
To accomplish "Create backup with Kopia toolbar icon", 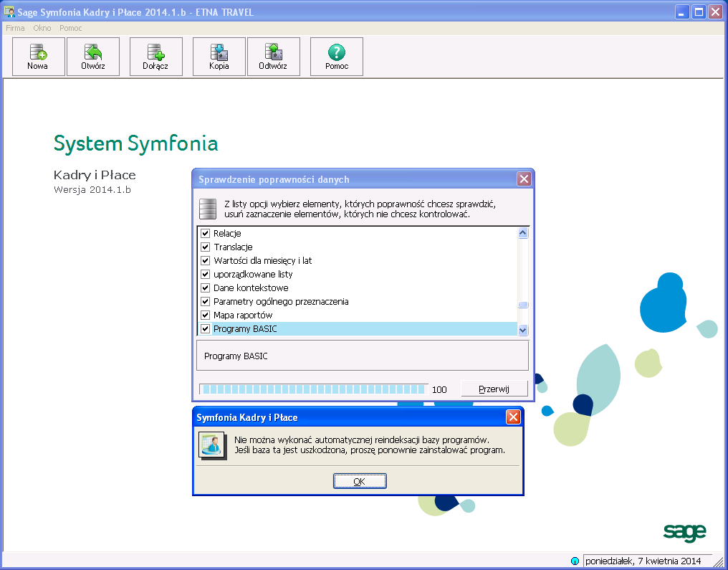I will [219, 57].
